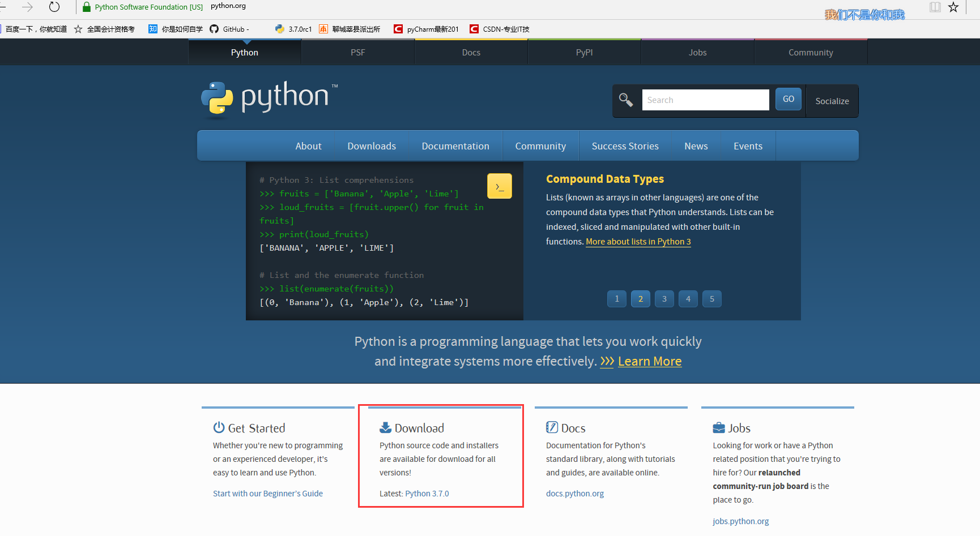The image size is (980, 536).
Task: Show slide 1 of the carousel
Action: pos(617,299)
